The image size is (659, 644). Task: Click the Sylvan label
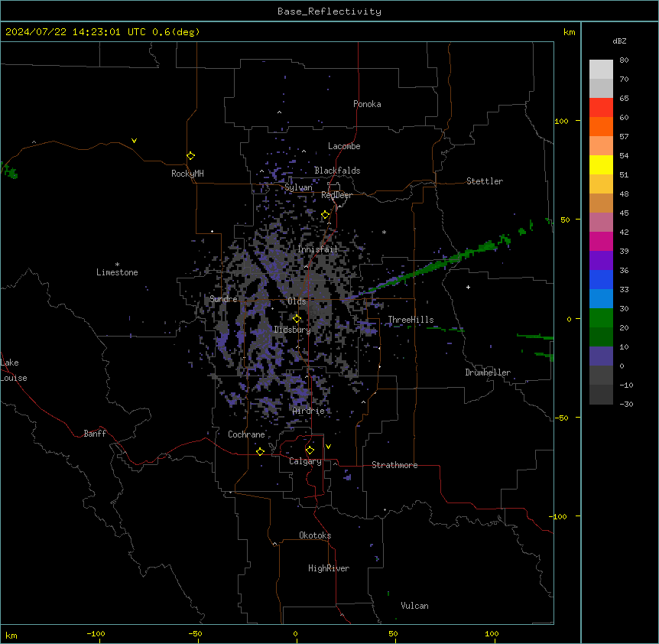click(298, 187)
